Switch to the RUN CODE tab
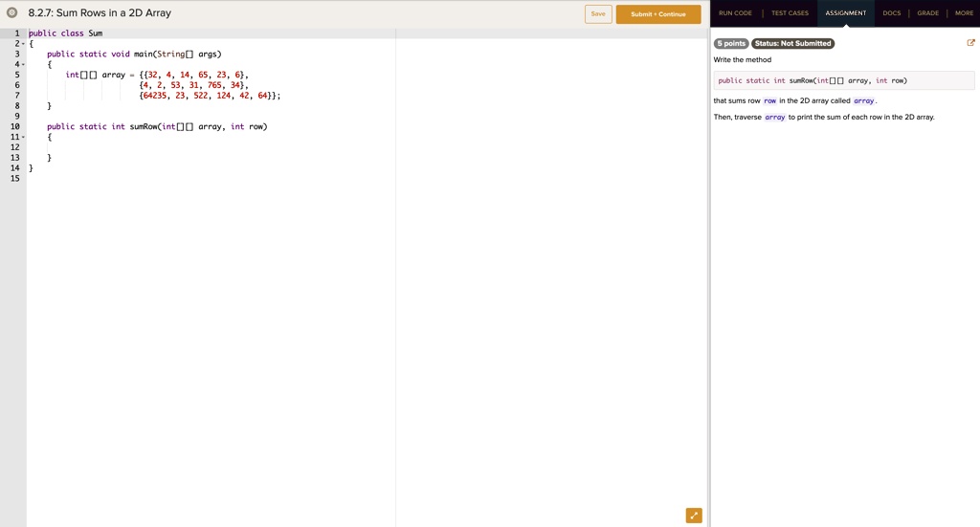This screenshot has height=527, width=980. pos(735,13)
